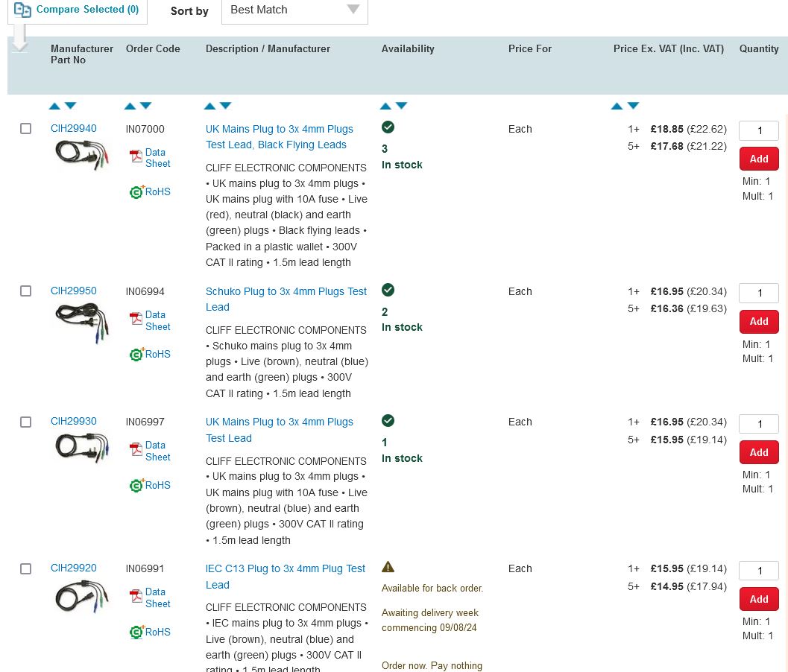Open part link CIH29920
The height and width of the screenshot is (672, 788).
pyautogui.click(x=73, y=568)
